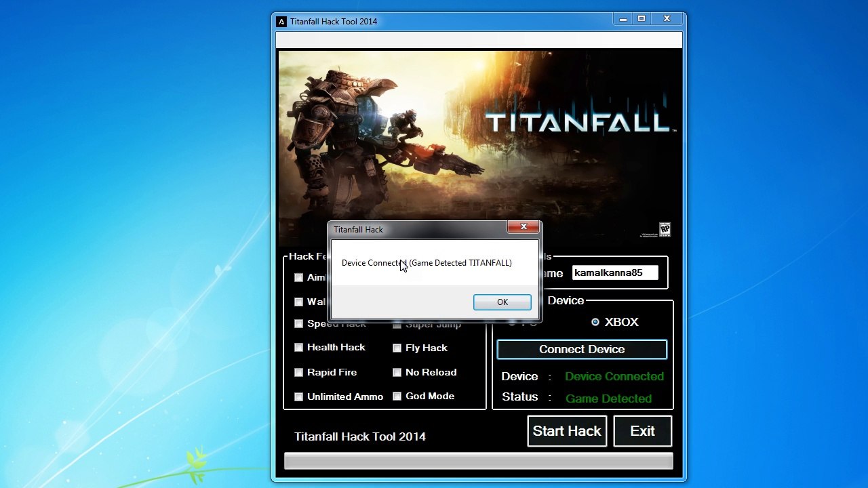Screen dimensions: 868x488
Task: Enable the Fly Hack checkbox
Action: [397, 348]
